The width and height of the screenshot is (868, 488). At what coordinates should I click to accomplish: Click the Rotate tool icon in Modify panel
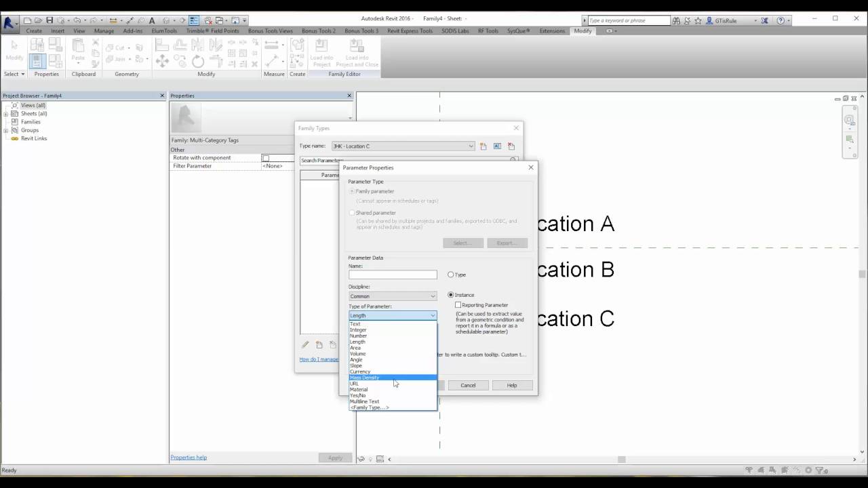pyautogui.click(x=198, y=62)
